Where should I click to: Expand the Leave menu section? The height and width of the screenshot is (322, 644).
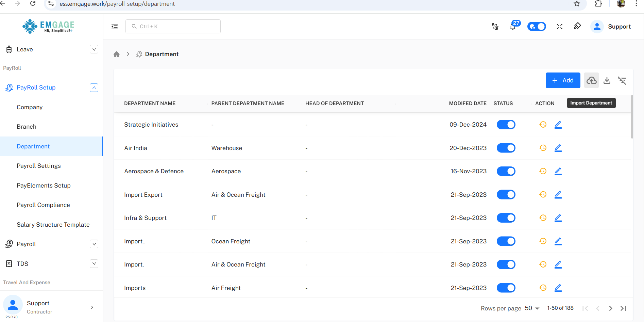pos(94,49)
